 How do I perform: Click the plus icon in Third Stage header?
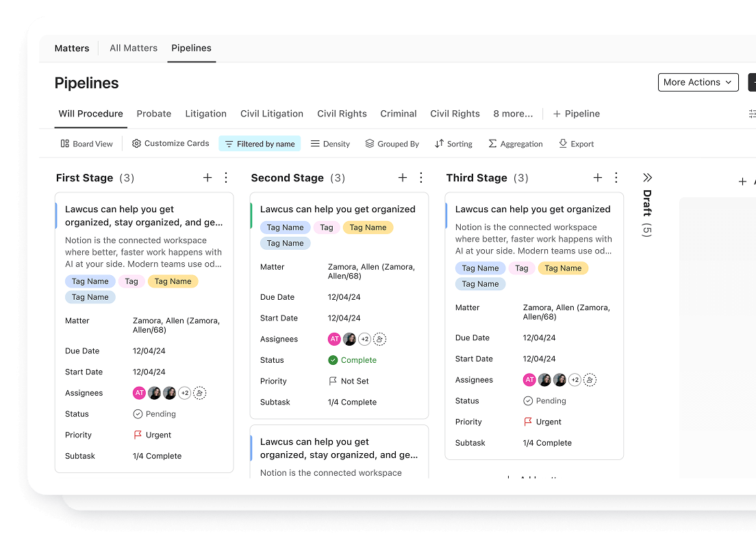point(597,178)
